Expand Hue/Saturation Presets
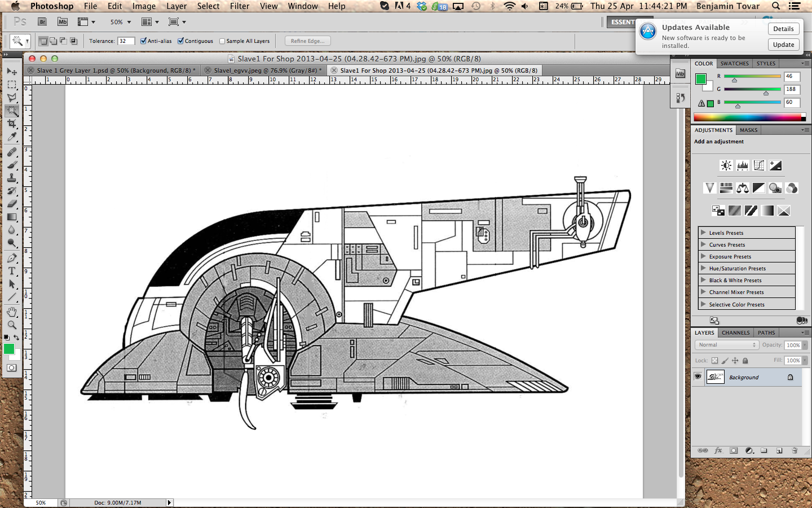This screenshot has height=508, width=812. pyautogui.click(x=703, y=268)
